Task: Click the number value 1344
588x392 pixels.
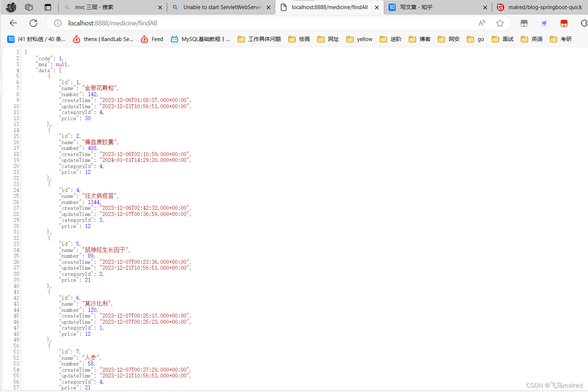Action: (x=94, y=202)
